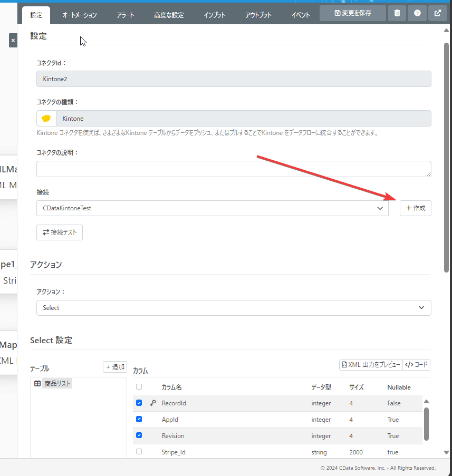Preview XML output with XML 出力をプレビュー
The height and width of the screenshot is (476, 452).
coord(371,365)
